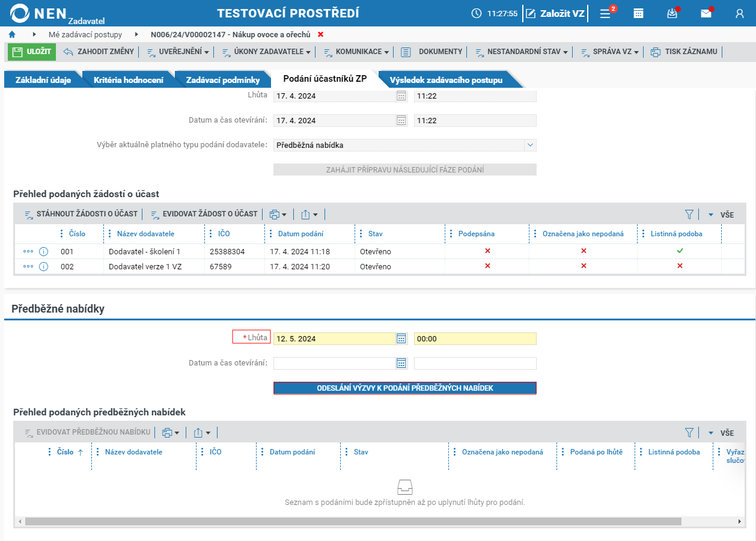Click Zahodit změny button
Screen dimensions: 756x541
click(x=99, y=52)
